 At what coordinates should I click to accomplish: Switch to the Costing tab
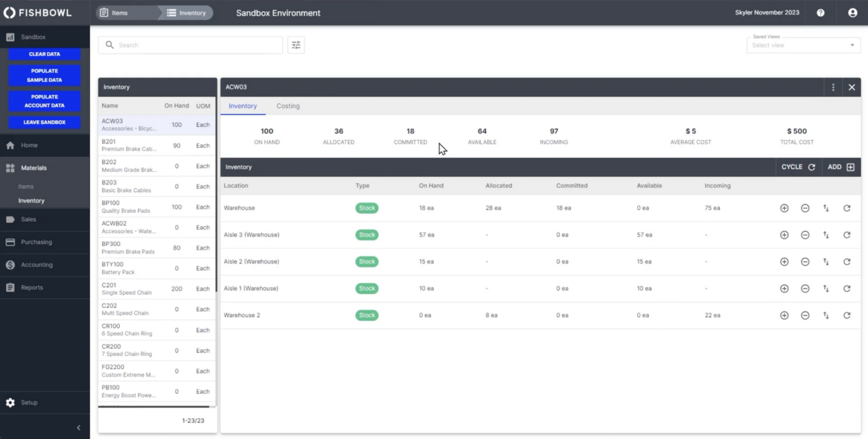click(x=288, y=106)
